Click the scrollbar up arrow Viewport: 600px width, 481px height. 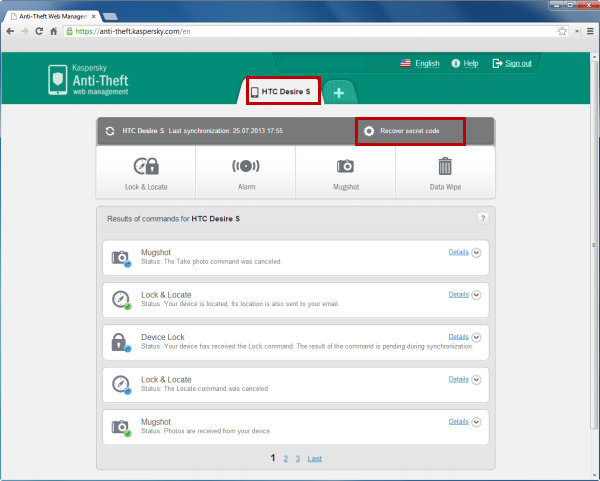click(x=594, y=57)
